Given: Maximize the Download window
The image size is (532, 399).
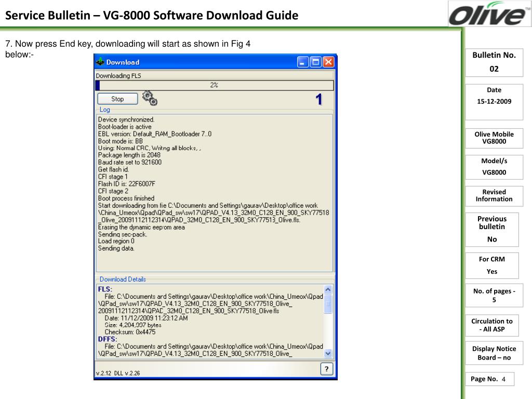Looking at the screenshot, I should click(315, 62).
